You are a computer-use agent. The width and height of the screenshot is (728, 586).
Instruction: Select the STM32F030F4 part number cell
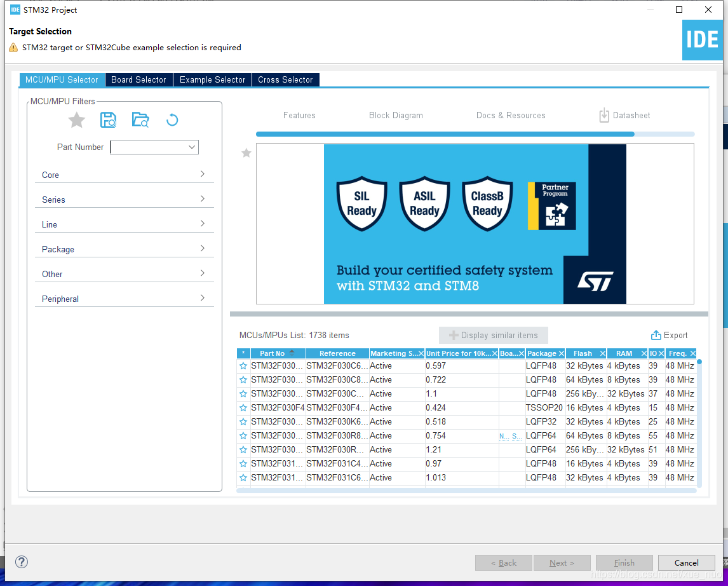(278, 407)
